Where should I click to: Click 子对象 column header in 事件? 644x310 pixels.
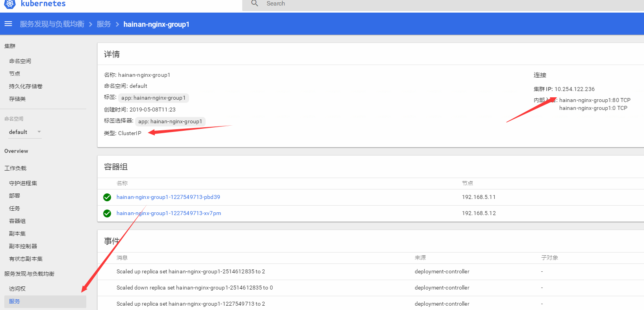tap(549, 258)
